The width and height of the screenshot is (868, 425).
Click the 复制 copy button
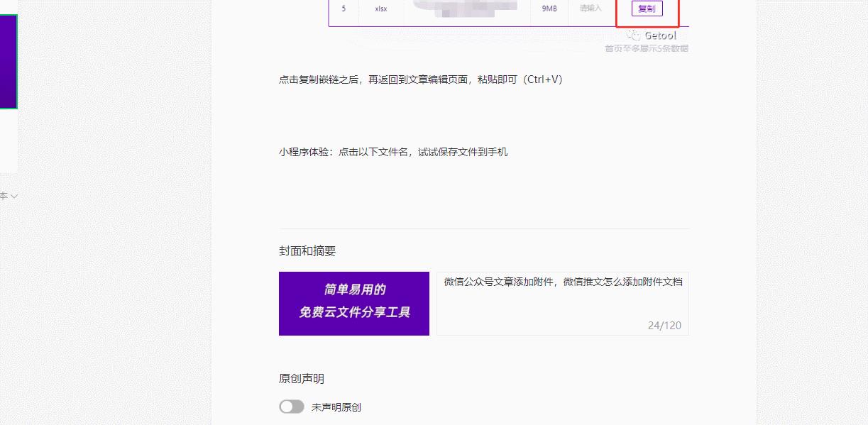point(646,9)
